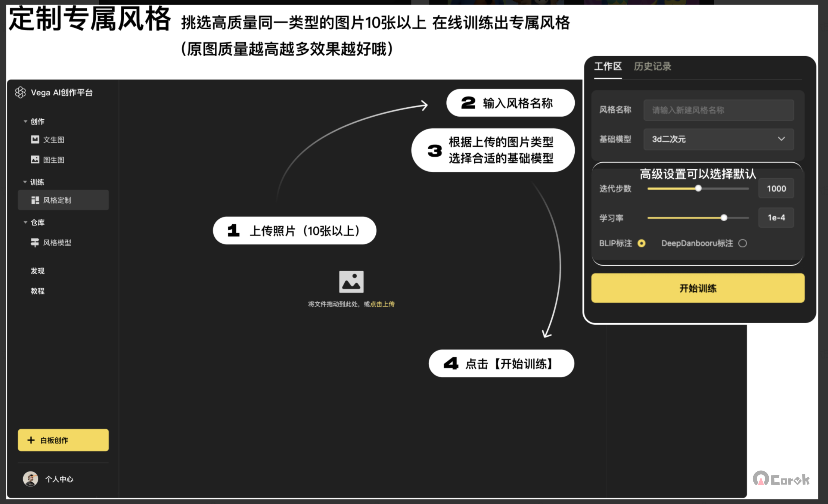828x504 pixels.
Task: Select the BLIP标注 radio option
Action: tap(641, 243)
